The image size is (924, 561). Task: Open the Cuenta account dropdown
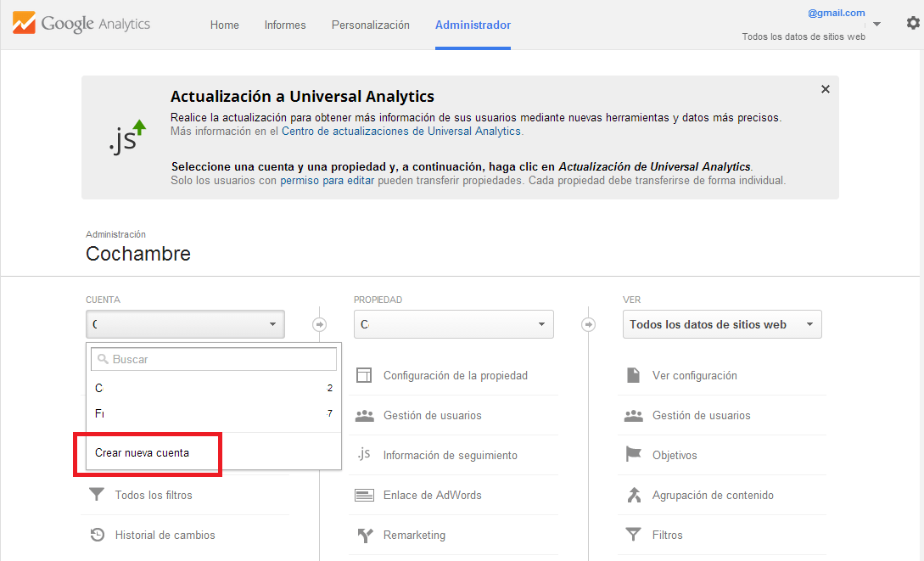click(x=185, y=324)
